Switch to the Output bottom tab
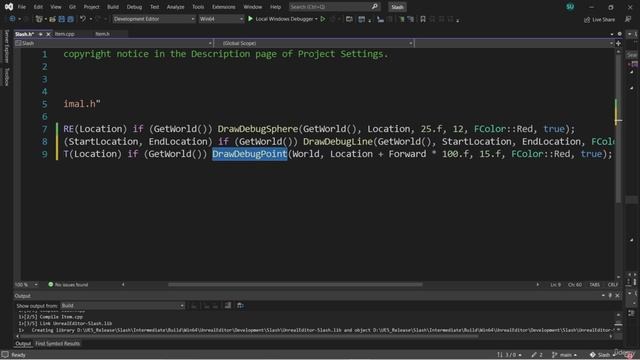The image size is (640, 360). point(23,344)
